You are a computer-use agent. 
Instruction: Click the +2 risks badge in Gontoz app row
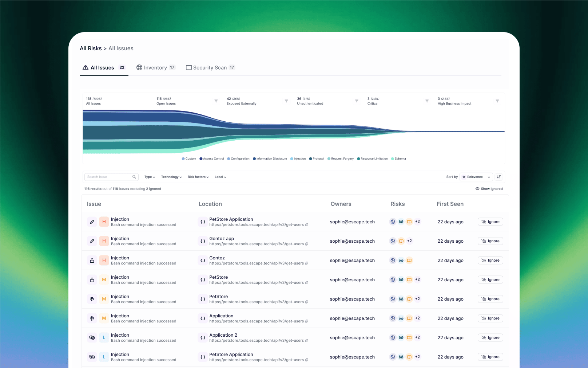[x=409, y=241]
